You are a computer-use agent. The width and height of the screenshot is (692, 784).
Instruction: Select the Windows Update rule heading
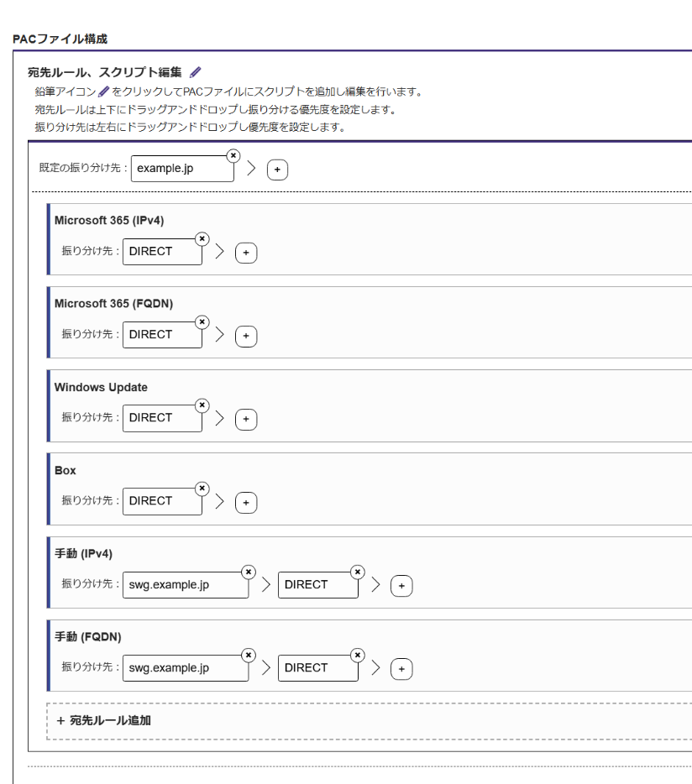(101, 388)
